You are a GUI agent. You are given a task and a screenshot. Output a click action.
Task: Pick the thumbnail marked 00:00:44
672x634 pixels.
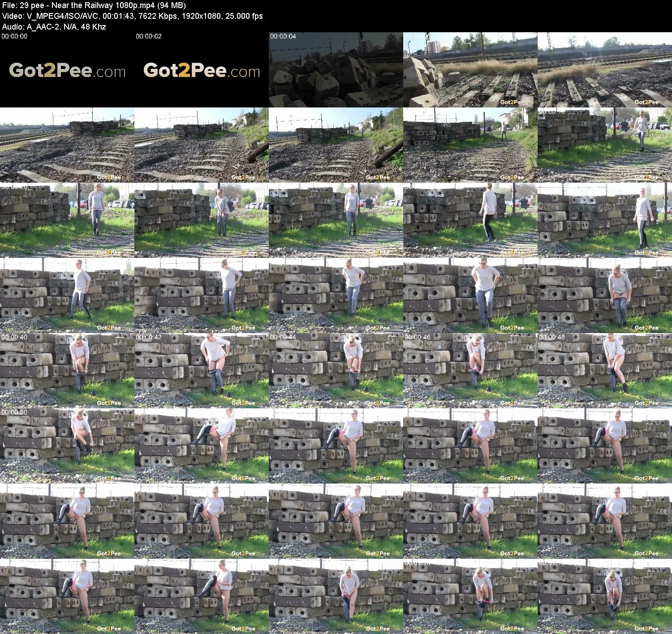pos(336,370)
